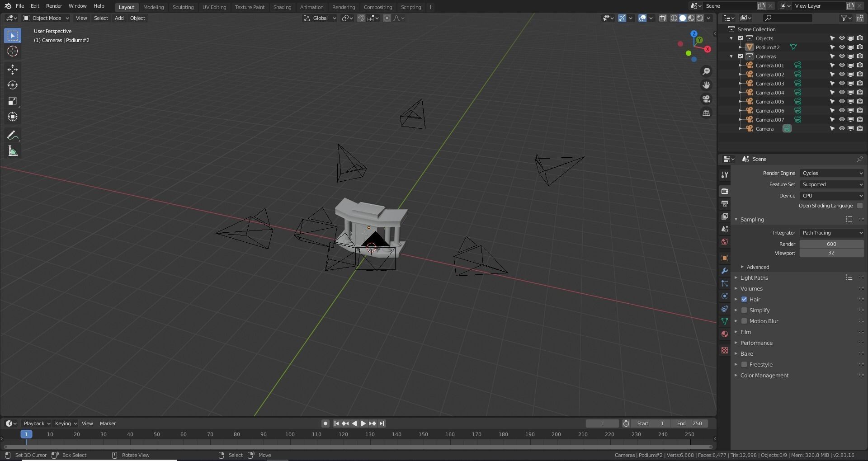Activate the Move tool

click(x=13, y=69)
